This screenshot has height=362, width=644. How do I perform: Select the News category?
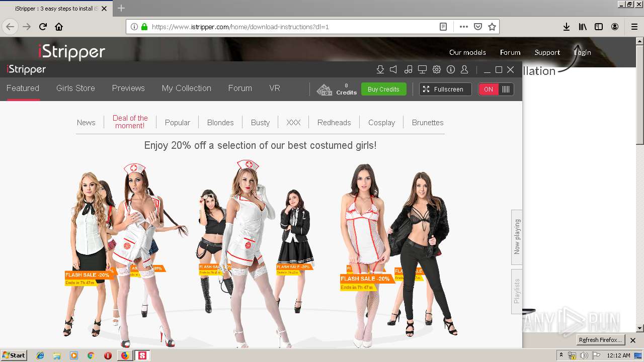(x=86, y=122)
